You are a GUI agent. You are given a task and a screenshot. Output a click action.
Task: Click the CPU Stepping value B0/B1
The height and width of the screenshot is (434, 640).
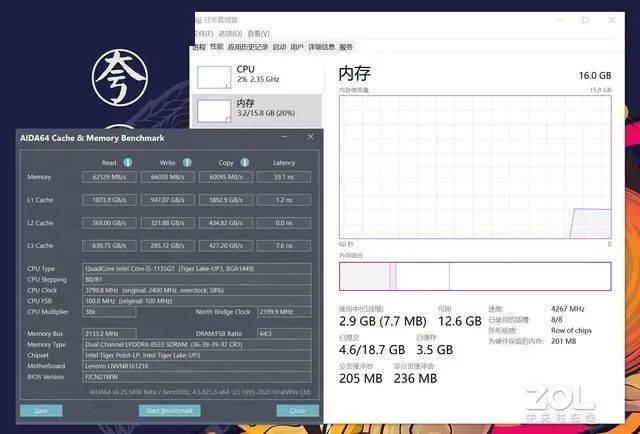tap(197, 280)
